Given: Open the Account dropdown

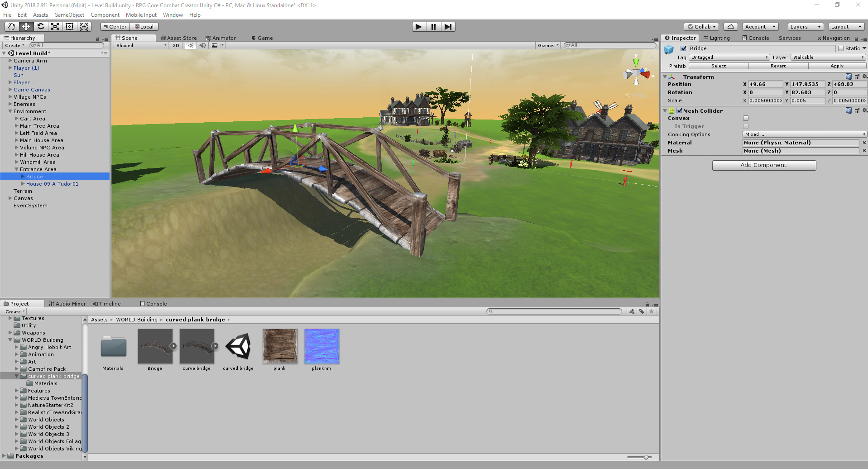Looking at the screenshot, I should [x=760, y=27].
